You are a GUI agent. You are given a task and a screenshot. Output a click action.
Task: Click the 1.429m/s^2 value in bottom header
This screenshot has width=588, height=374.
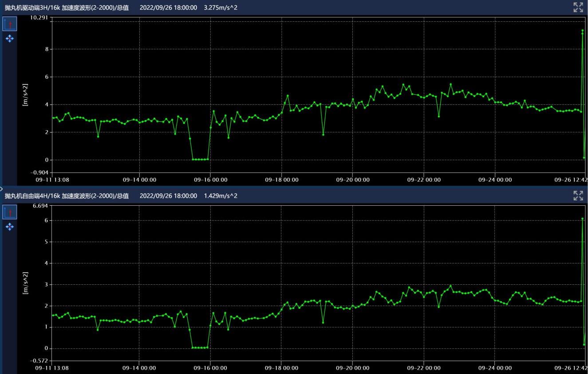221,196
